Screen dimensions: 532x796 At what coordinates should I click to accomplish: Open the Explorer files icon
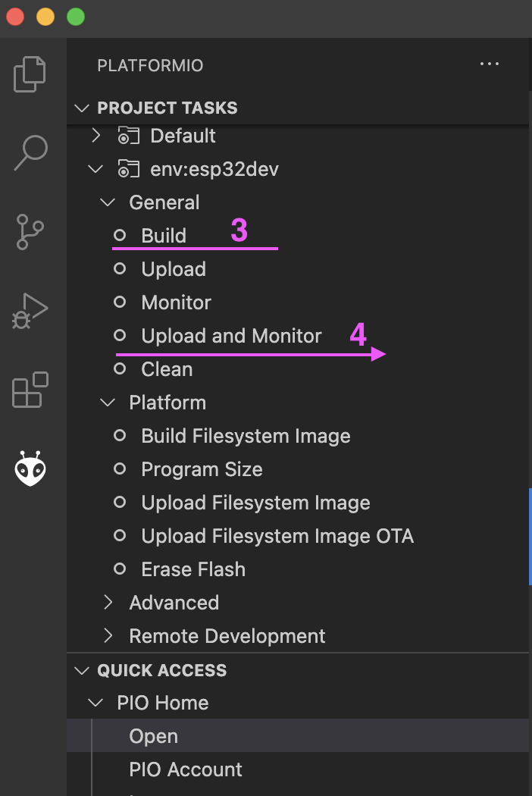pyautogui.click(x=30, y=74)
